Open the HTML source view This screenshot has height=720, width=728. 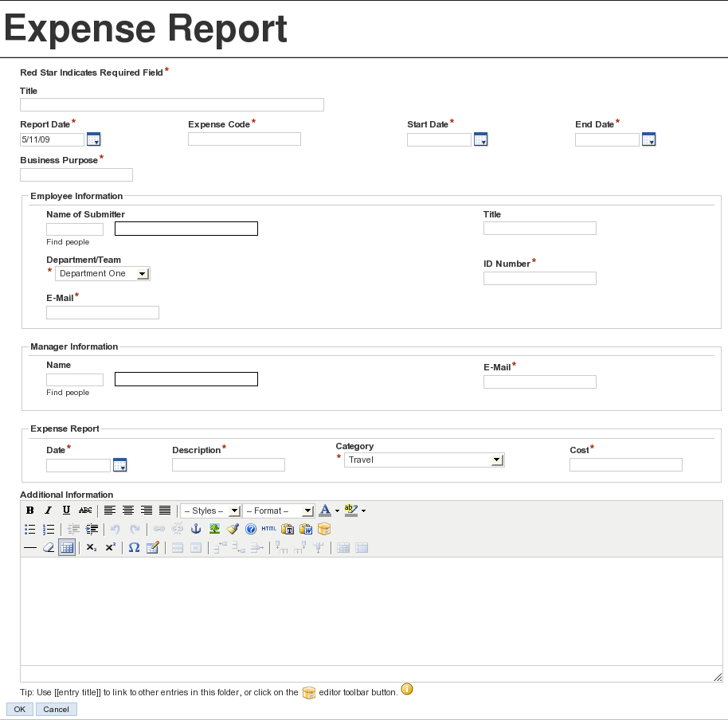coord(268,529)
